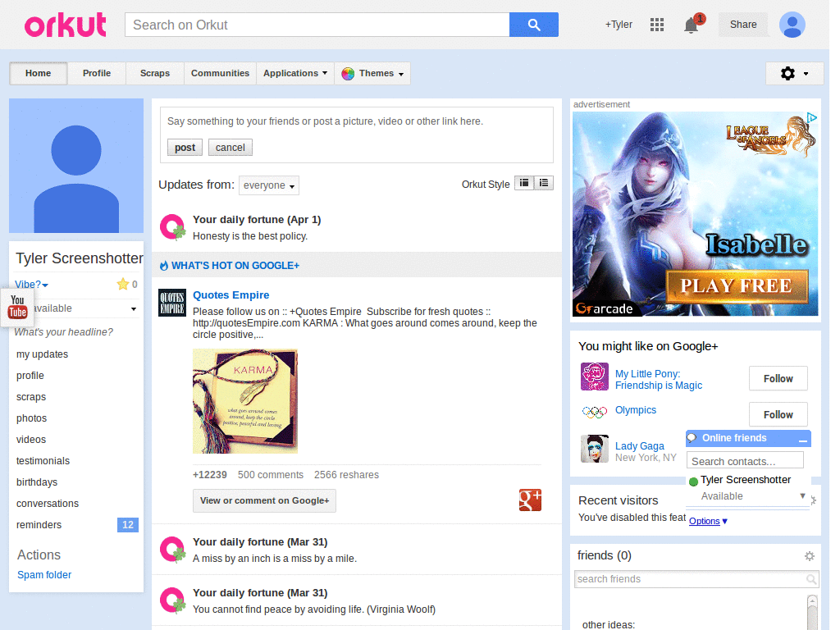Open the Applications dropdown

coord(294,73)
